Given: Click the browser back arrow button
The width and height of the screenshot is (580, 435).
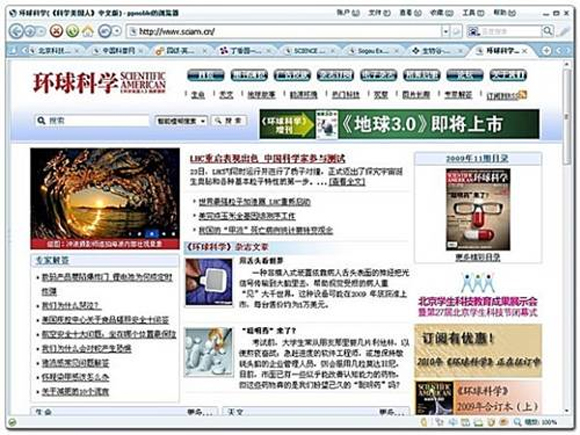Looking at the screenshot, I should click(x=16, y=31).
